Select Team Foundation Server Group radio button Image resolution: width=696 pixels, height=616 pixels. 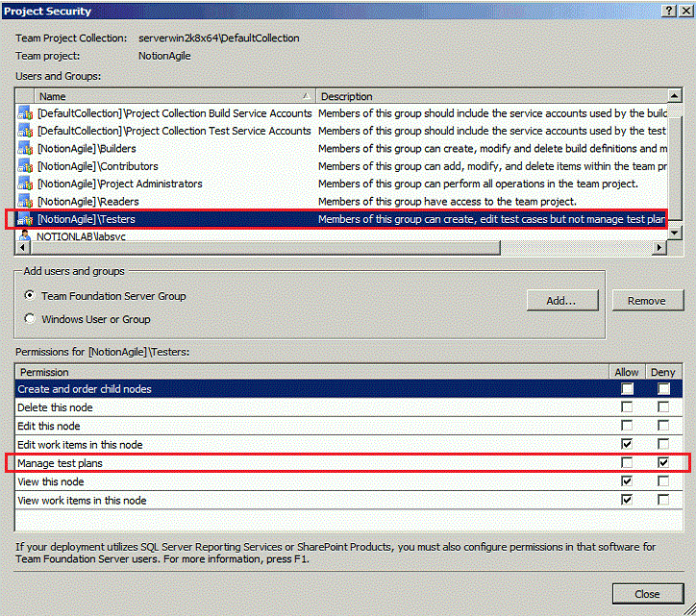[x=30, y=295]
